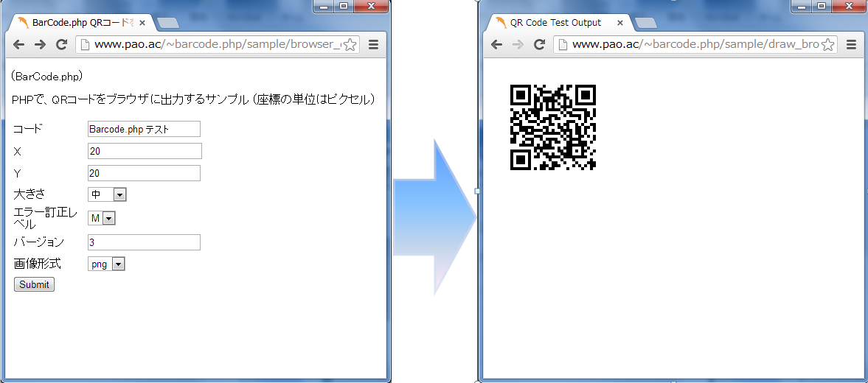This screenshot has width=868, height=383.
Task: Minimize the QR Code Test Output window
Action: [802, 6]
